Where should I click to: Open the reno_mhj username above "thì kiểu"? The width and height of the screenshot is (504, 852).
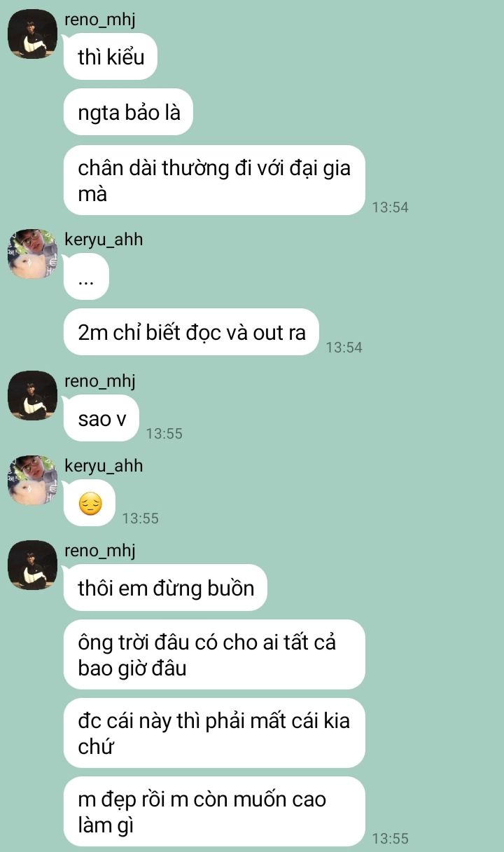pyautogui.click(x=98, y=20)
